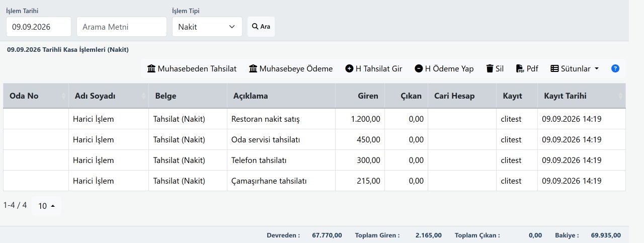Select the Restoran nakit satış cell

pos(281,119)
